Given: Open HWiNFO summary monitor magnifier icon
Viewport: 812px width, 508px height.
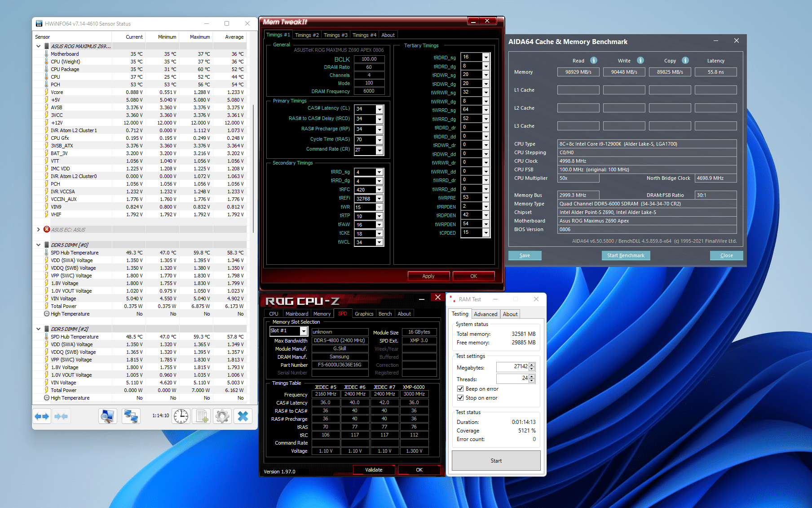Looking at the screenshot, I should (107, 416).
